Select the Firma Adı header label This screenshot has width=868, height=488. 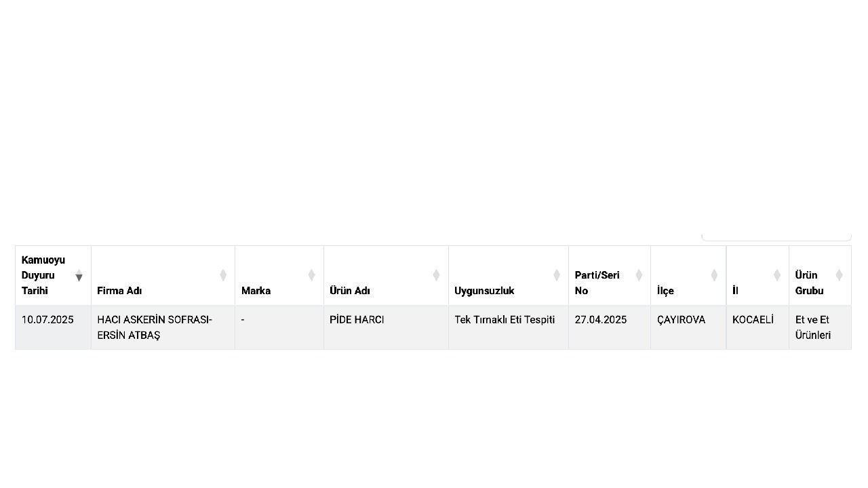click(119, 291)
